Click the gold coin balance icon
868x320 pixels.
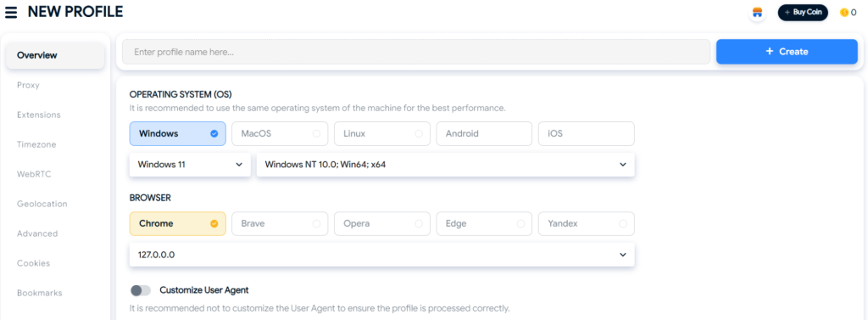click(x=844, y=12)
